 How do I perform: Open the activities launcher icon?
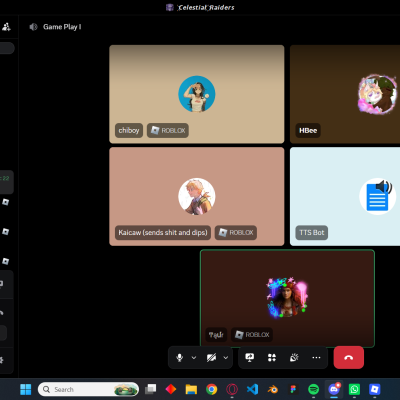272,358
